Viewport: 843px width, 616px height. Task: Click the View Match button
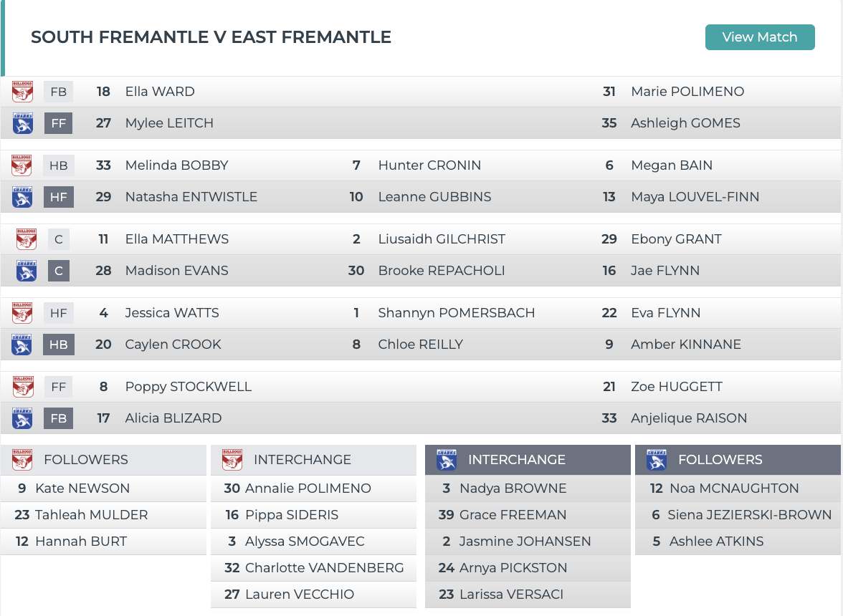tap(760, 37)
